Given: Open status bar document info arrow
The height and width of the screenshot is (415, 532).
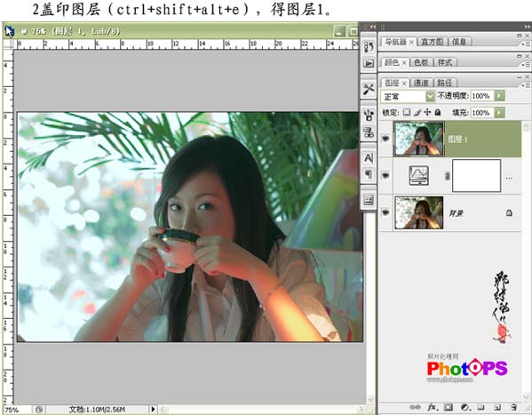Looking at the screenshot, I should coord(153,410).
